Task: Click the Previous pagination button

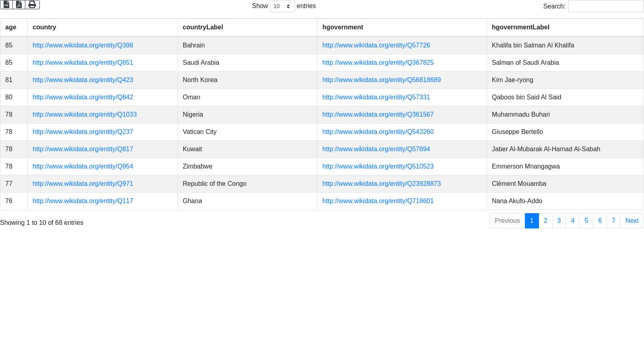Action: tap(507, 221)
